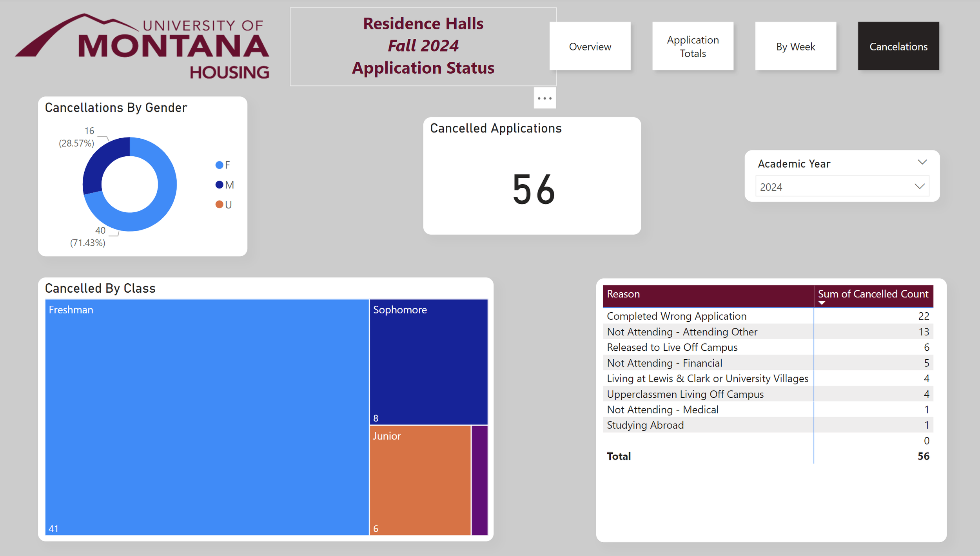Select the Cancelations page button

(898, 46)
